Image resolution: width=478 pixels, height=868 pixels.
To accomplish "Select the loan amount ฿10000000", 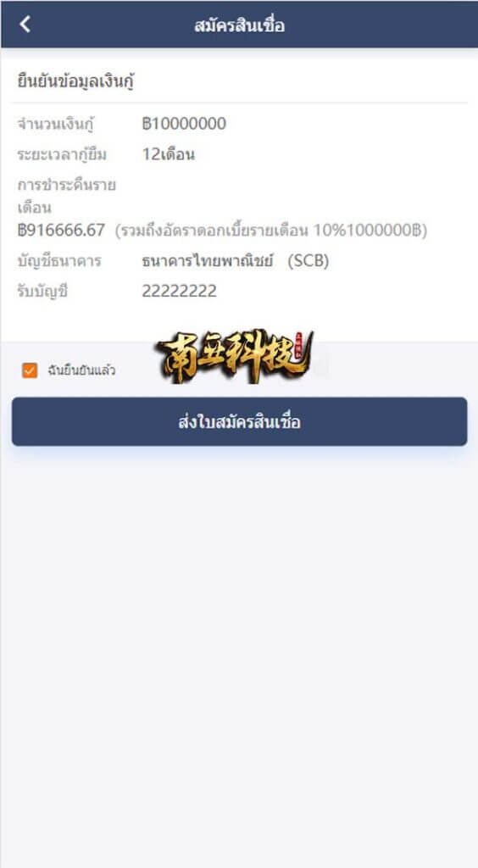I will (x=184, y=124).
